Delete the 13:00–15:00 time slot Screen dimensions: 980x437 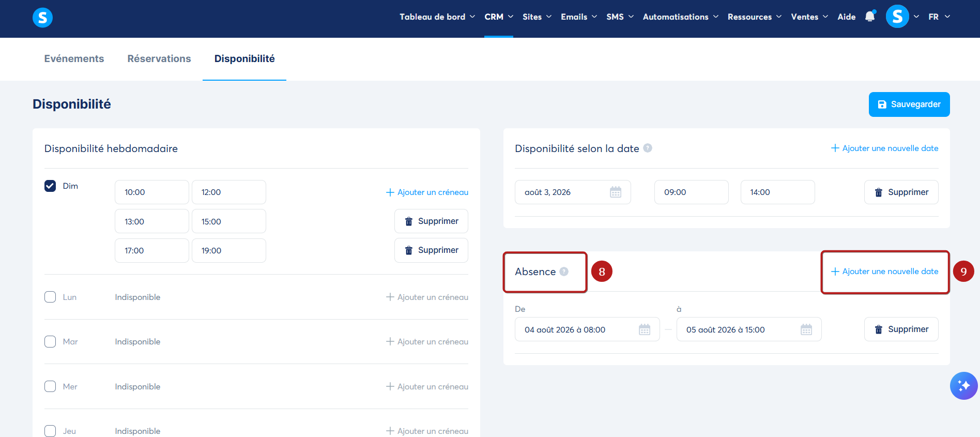pyautogui.click(x=431, y=221)
